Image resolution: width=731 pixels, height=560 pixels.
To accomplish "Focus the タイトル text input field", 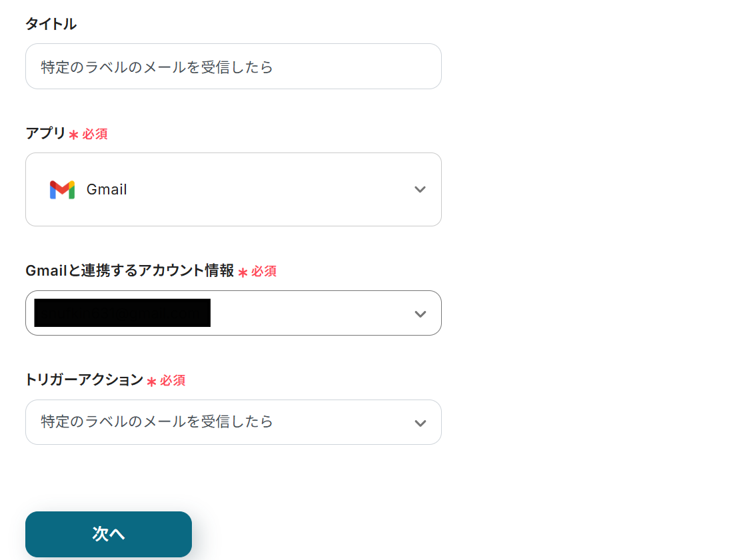I will point(233,67).
